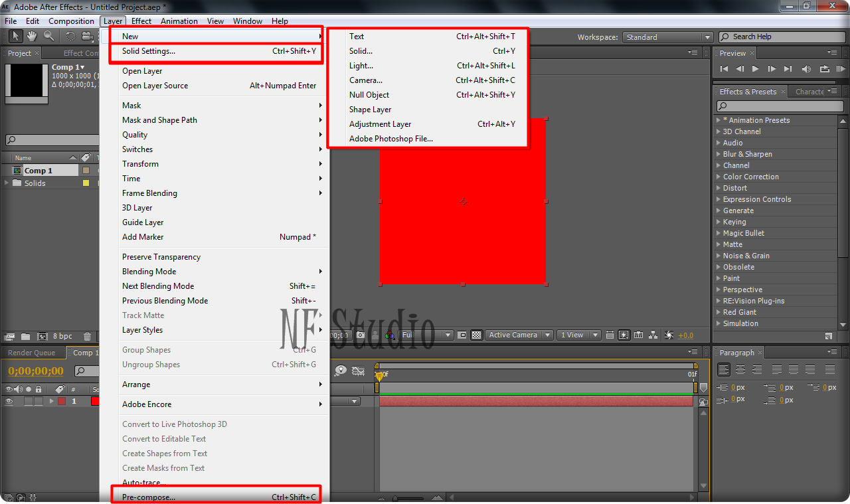Open the timeline from viewer icon
The height and width of the screenshot is (504, 850).
point(639,335)
